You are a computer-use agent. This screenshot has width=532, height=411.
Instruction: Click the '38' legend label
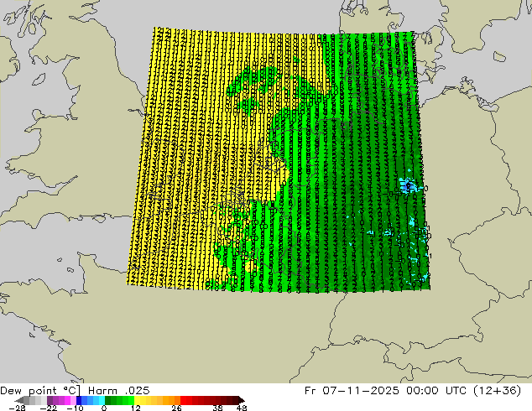[217, 408]
